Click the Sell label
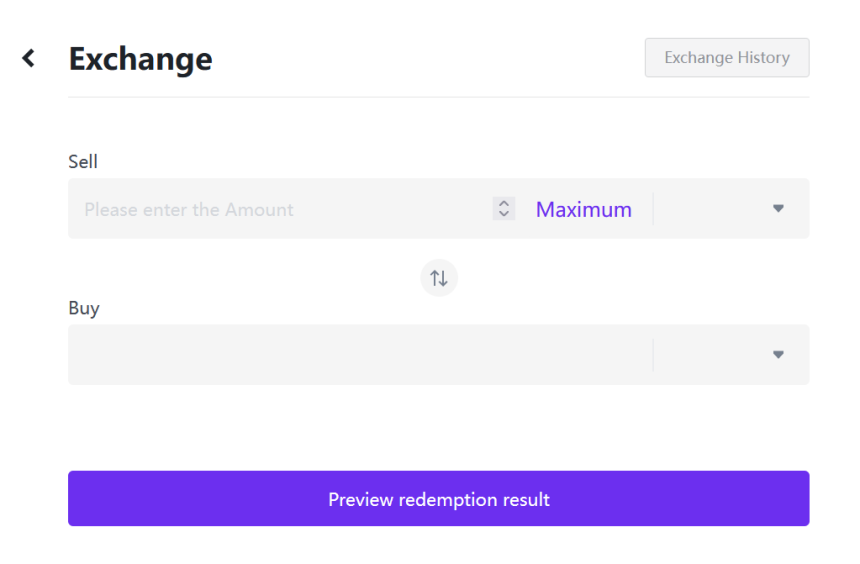This screenshot has height=564, width=860. coord(83,160)
